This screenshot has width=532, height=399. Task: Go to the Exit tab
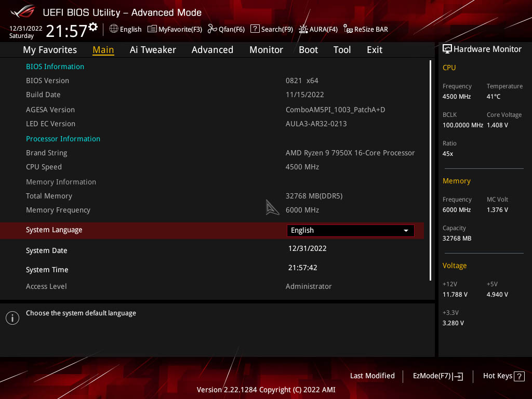tap(375, 50)
